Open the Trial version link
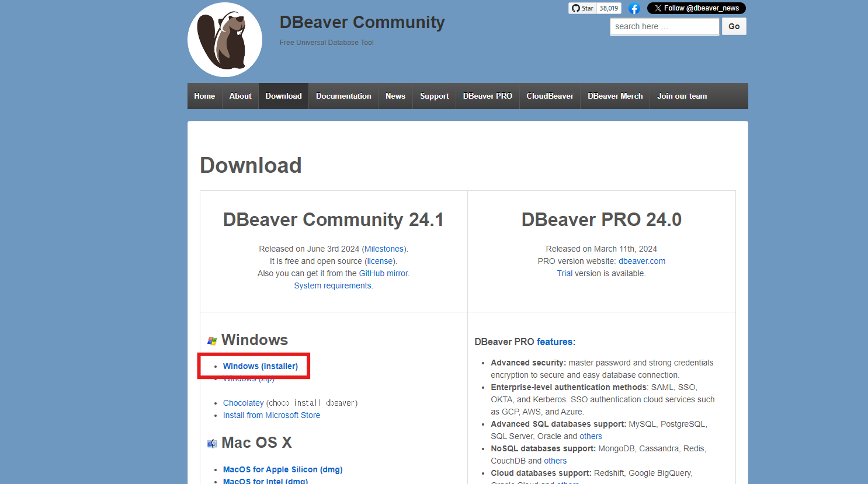The image size is (868, 484). (564, 273)
